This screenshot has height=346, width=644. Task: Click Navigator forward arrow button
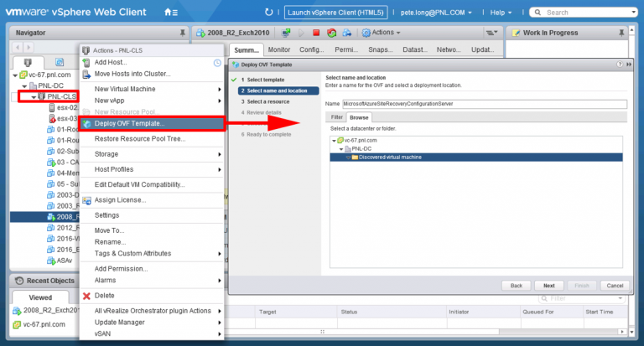(x=29, y=47)
